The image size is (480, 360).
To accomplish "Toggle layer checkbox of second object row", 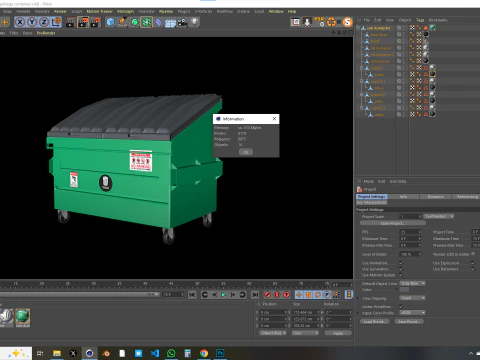I will [x=399, y=35].
